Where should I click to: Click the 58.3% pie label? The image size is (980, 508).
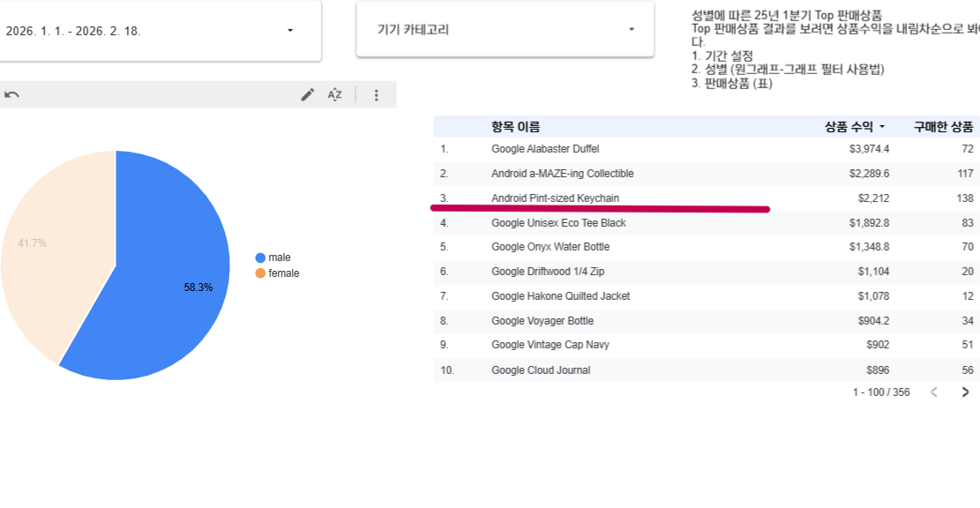click(x=198, y=288)
